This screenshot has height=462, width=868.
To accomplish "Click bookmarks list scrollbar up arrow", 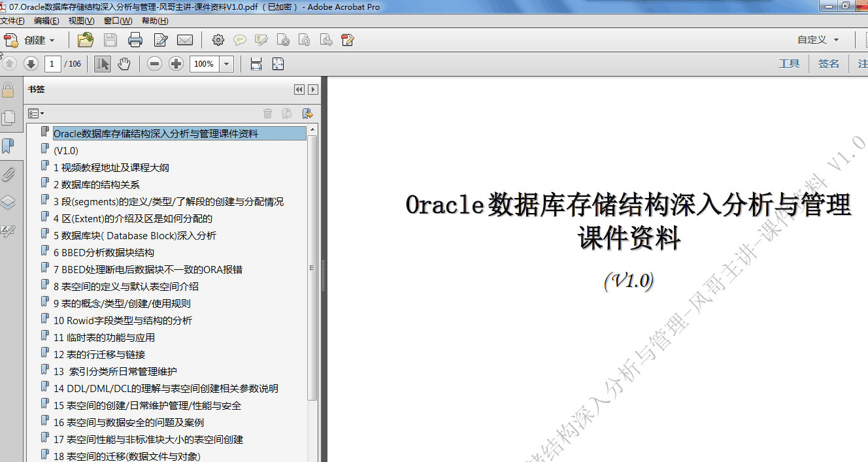I will [312, 129].
